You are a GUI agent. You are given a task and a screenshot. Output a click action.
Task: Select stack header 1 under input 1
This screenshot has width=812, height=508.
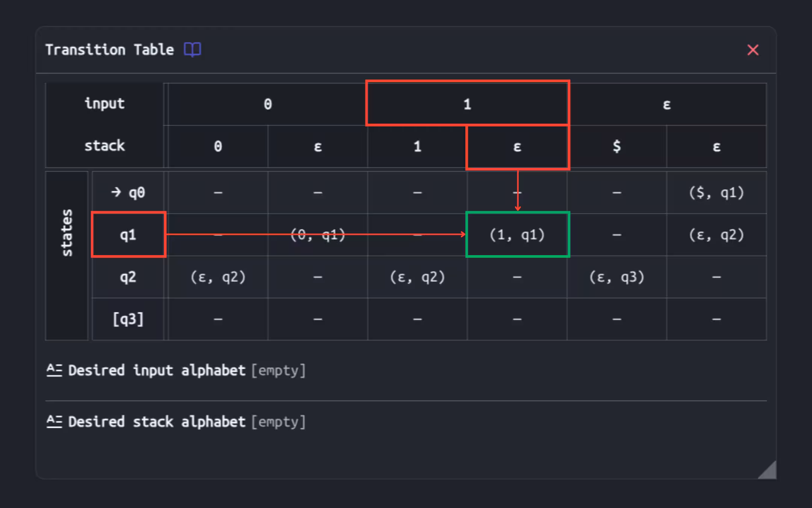coord(417,146)
